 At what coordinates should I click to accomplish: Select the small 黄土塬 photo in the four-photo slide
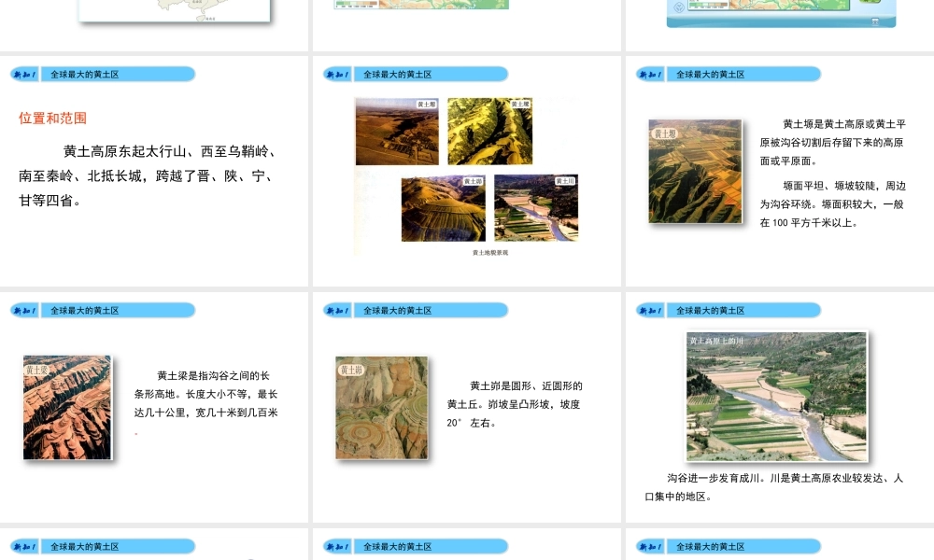397,132
